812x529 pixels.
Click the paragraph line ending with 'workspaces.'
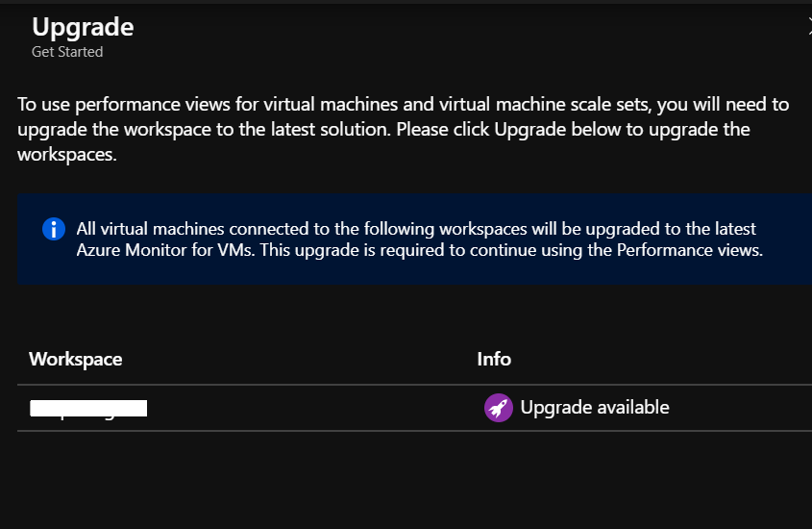point(67,154)
